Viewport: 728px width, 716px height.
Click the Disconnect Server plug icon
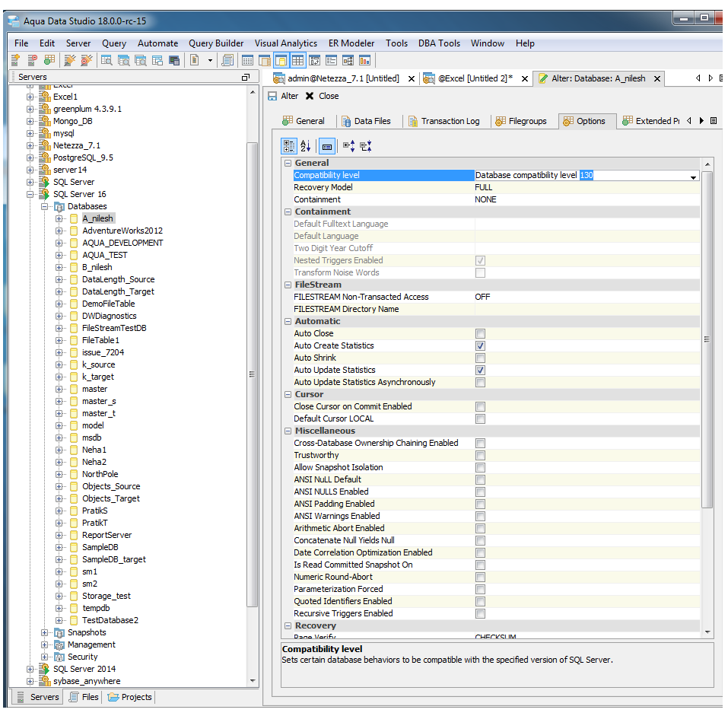[87, 60]
